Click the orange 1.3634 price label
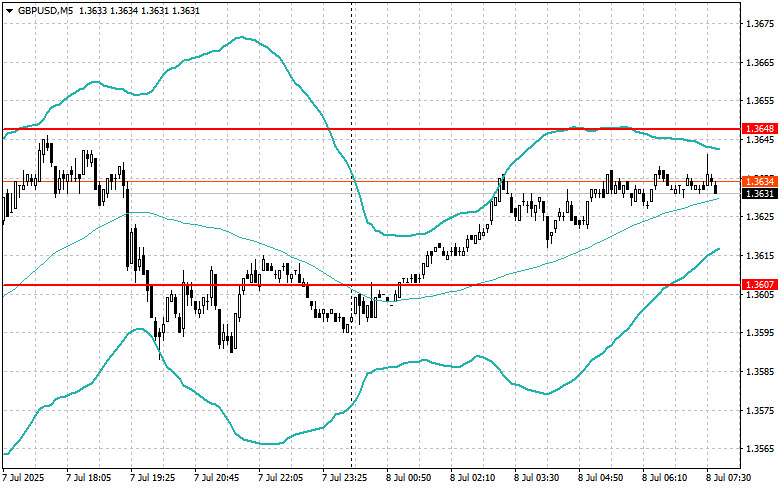 click(760, 181)
